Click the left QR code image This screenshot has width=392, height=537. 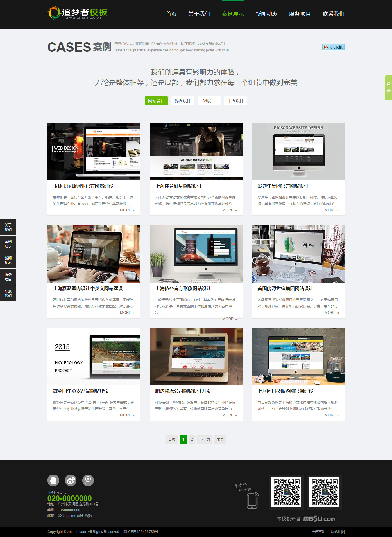coord(286,492)
